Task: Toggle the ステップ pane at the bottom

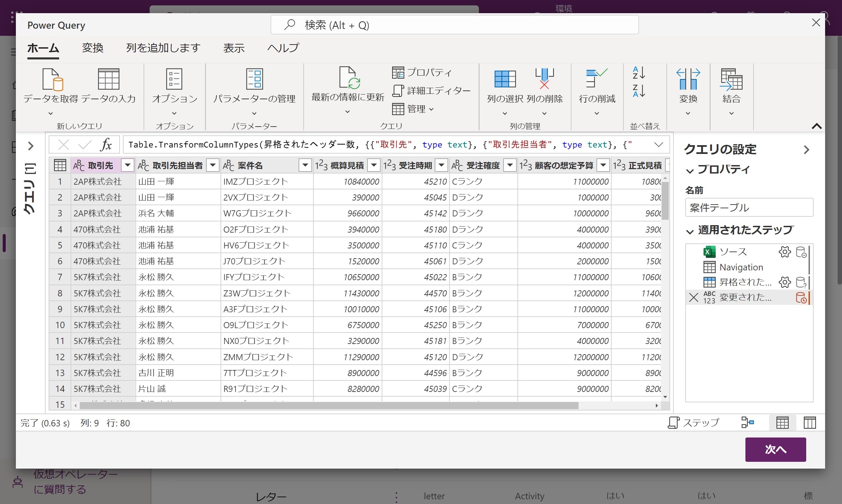Action: pyautogui.click(x=693, y=423)
